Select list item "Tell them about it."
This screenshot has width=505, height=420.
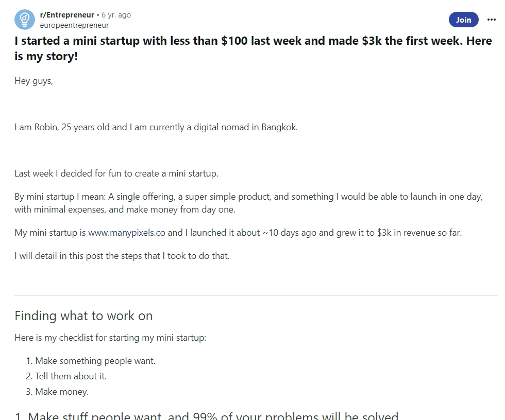71,376
